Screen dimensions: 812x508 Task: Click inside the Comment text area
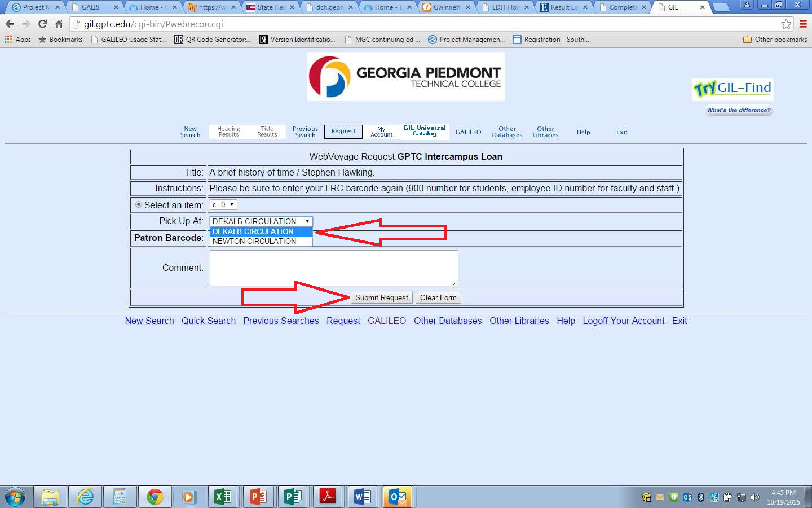coord(334,268)
